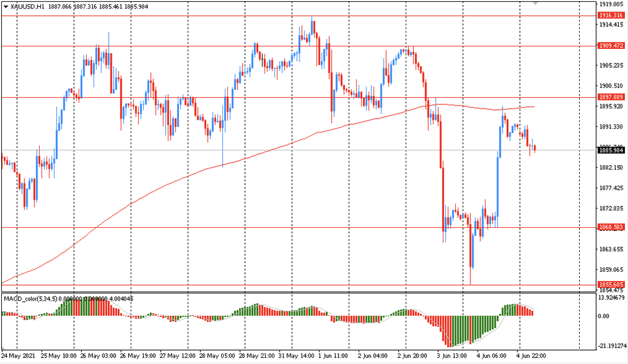Image resolution: width=628 pixels, height=364 pixels.
Task: Click the 1891.330 price scale value
Action: pos(611,127)
